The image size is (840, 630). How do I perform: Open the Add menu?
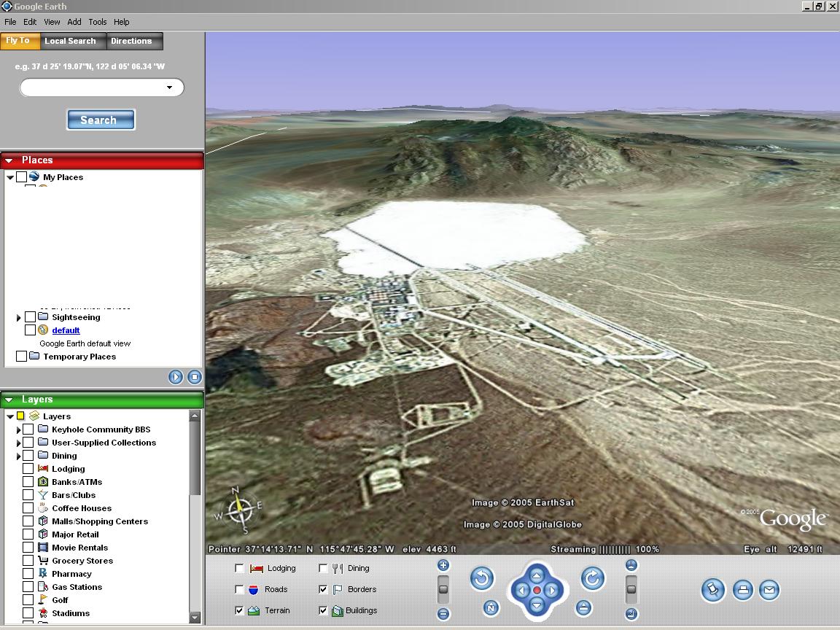tap(74, 22)
